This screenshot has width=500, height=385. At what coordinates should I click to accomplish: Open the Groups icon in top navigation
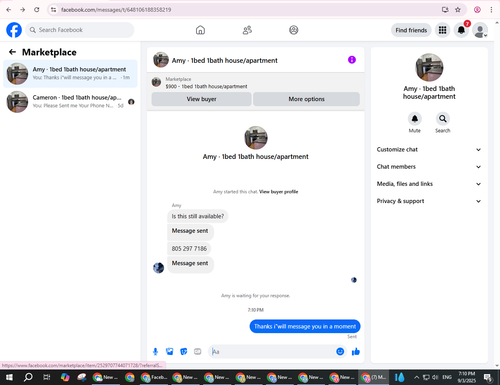294,30
